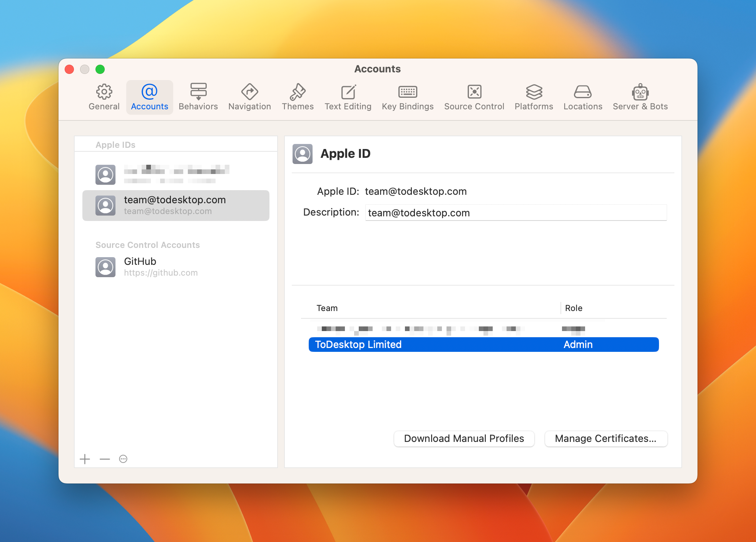Open the General preferences pane
756x542 pixels.
point(104,97)
